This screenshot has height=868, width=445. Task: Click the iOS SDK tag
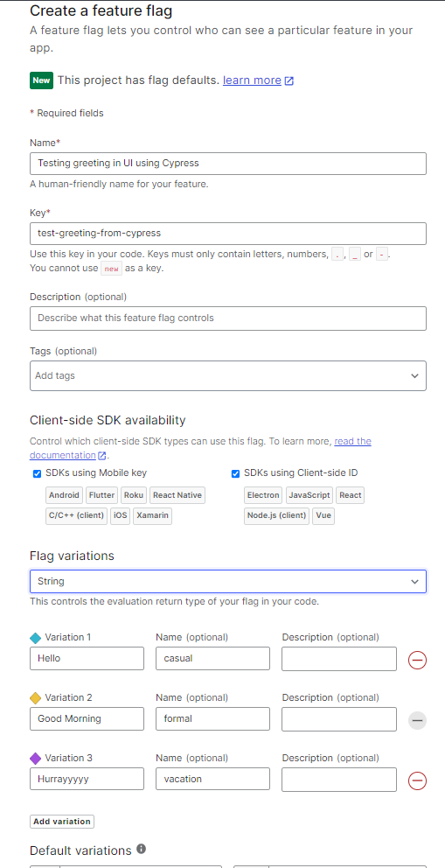coord(121,516)
